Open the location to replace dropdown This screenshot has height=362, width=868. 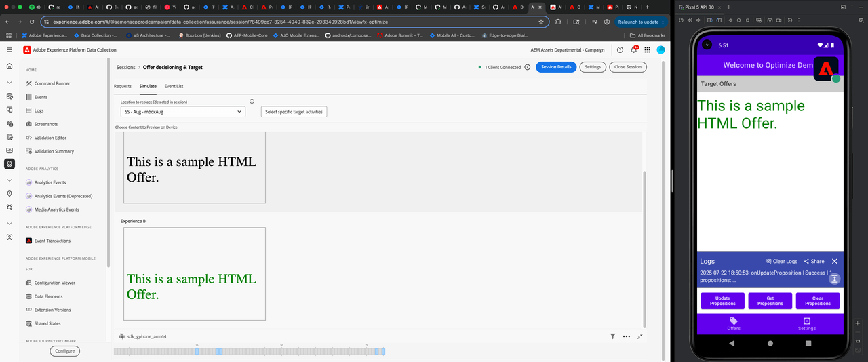pyautogui.click(x=183, y=111)
